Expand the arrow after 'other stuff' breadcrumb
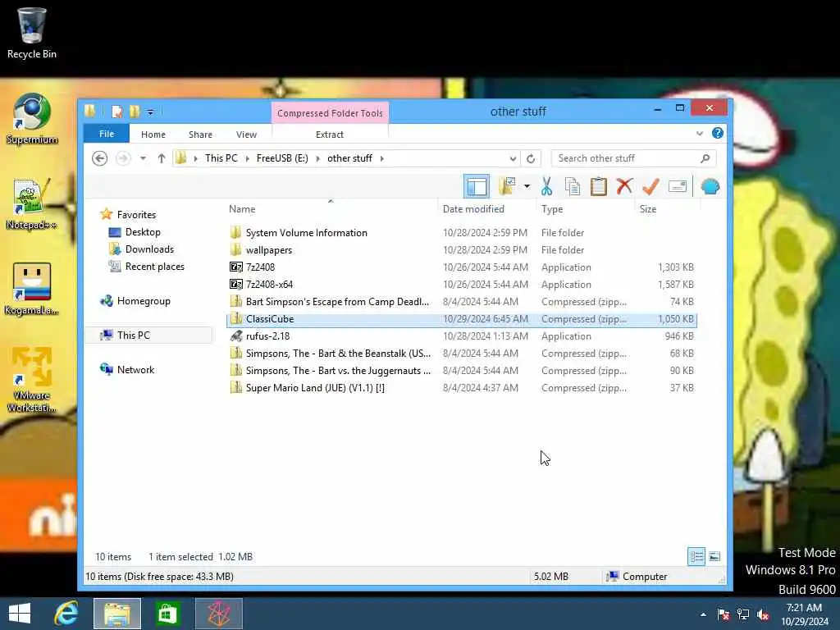Viewport: 840px width, 630px height. click(x=382, y=158)
